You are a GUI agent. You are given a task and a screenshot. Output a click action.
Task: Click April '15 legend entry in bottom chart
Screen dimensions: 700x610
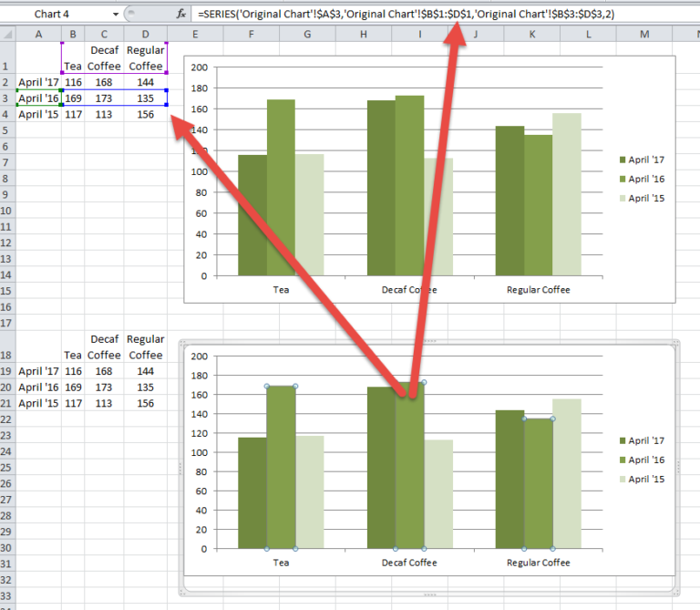[x=642, y=479]
